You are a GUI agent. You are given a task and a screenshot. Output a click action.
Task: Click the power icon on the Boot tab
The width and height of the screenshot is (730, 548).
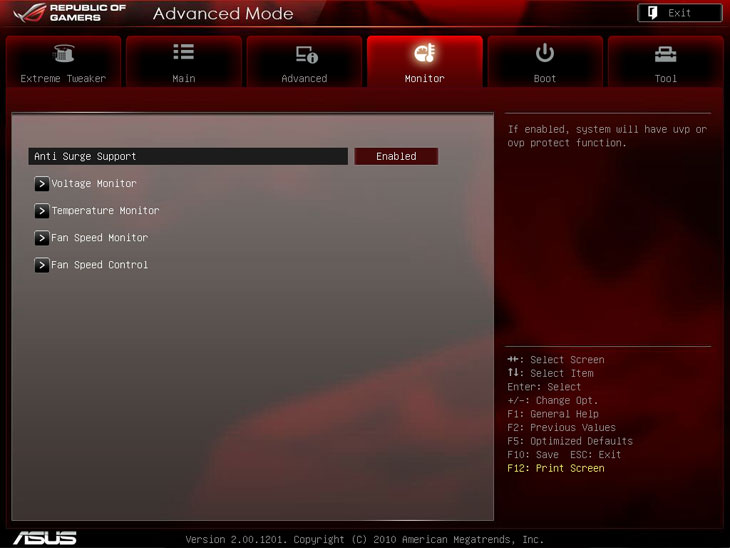click(x=545, y=53)
